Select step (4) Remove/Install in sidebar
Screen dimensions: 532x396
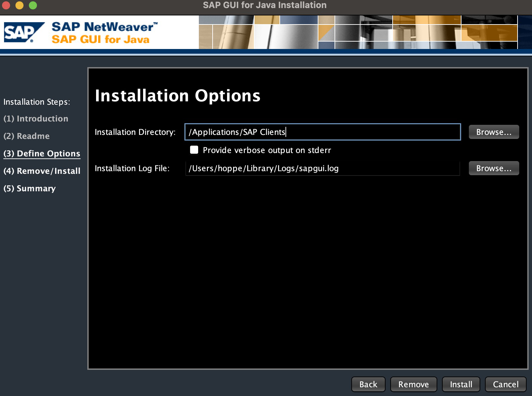[x=42, y=171]
